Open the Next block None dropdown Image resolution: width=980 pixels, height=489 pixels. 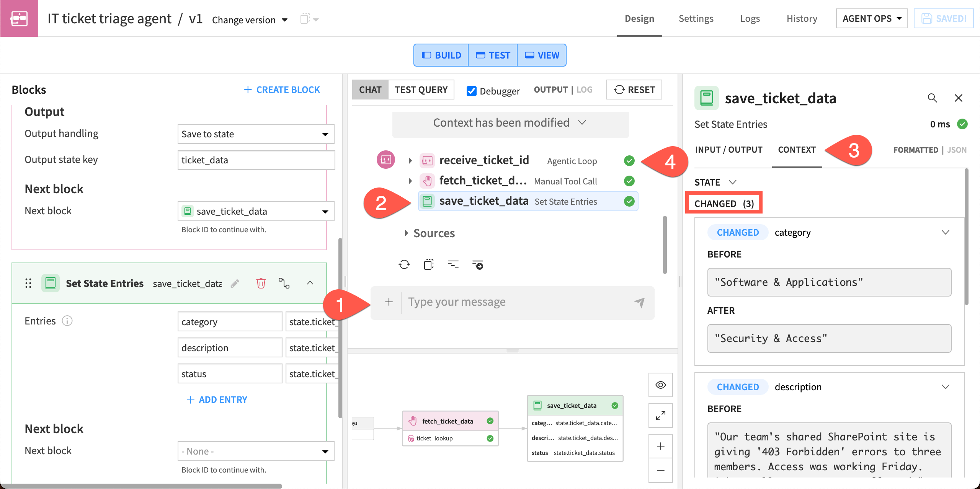256,451
